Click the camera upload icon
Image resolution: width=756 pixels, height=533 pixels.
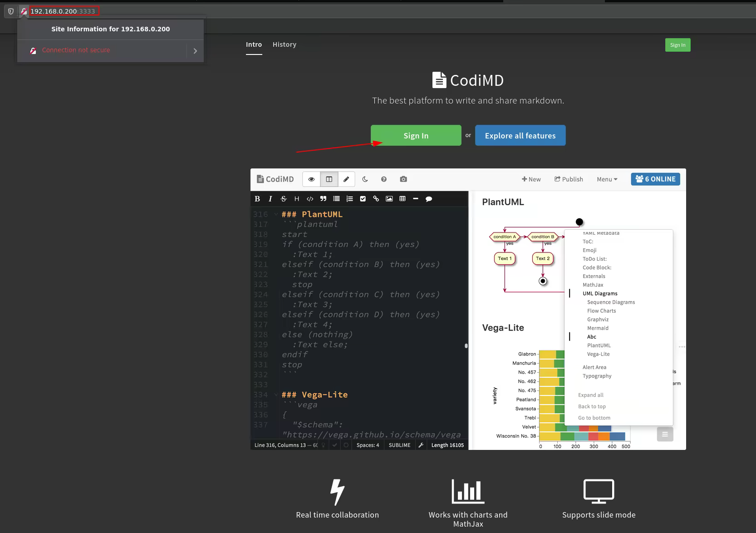(403, 179)
